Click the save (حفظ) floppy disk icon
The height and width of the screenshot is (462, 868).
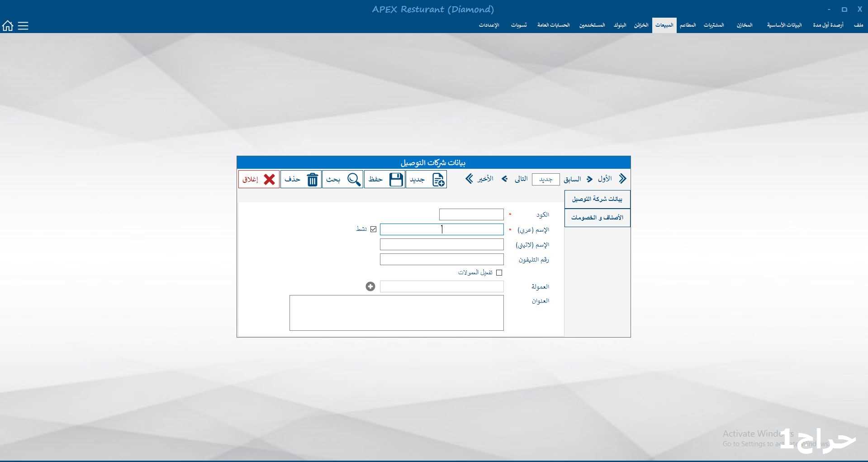point(396,180)
